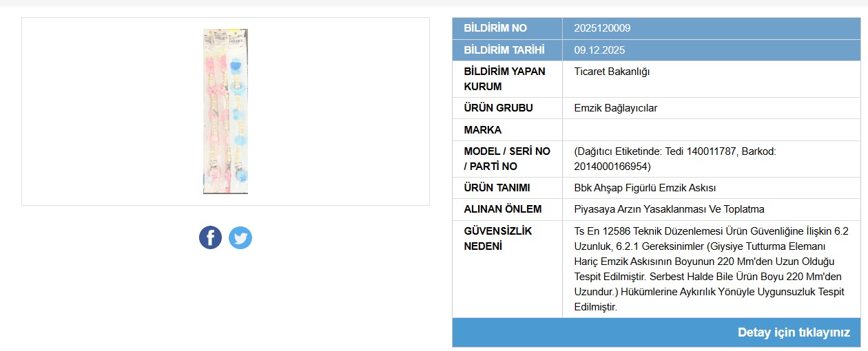Select the 'Emzik Bağlayıcılar' product group value
The width and height of the screenshot is (868, 351).
tap(616, 108)
